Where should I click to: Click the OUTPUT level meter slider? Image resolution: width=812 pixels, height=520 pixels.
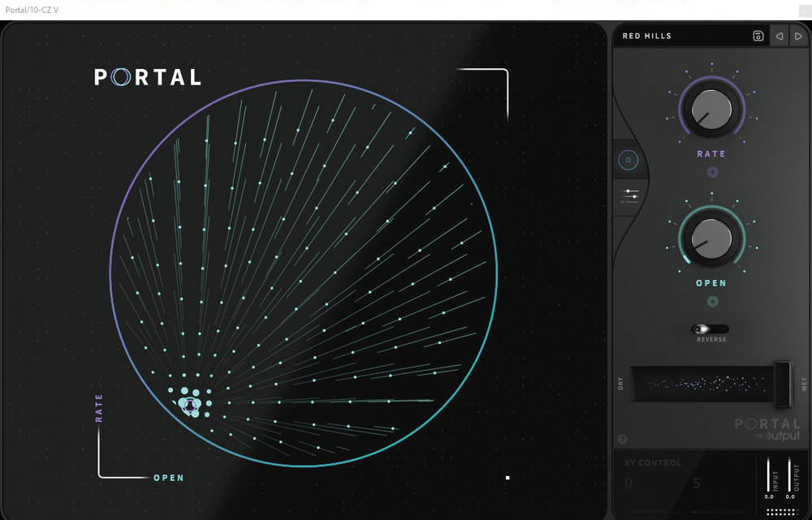point(789,475)
